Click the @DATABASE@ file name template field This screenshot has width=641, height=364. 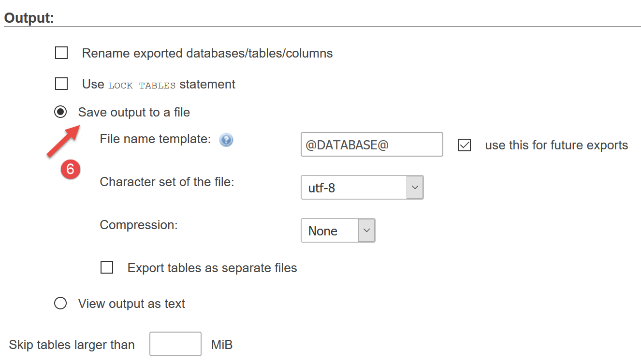tap(371, 145)
